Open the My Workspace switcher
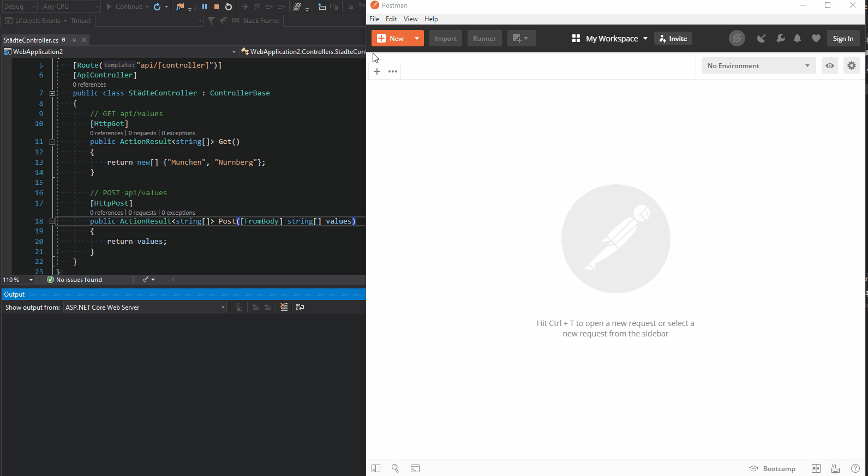This screenshot has width=868, height=476. tap(610, 38)
